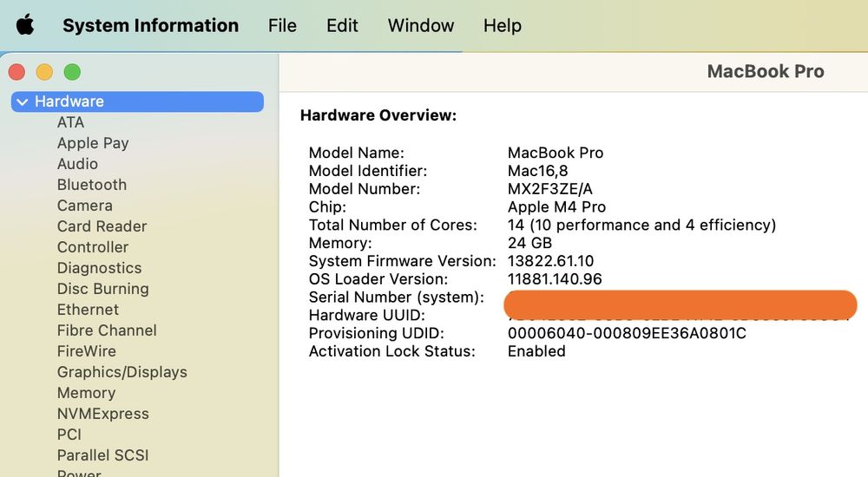The image size is (868, 477).
Task: Select ATA in the sidebar
Action: 70,122
